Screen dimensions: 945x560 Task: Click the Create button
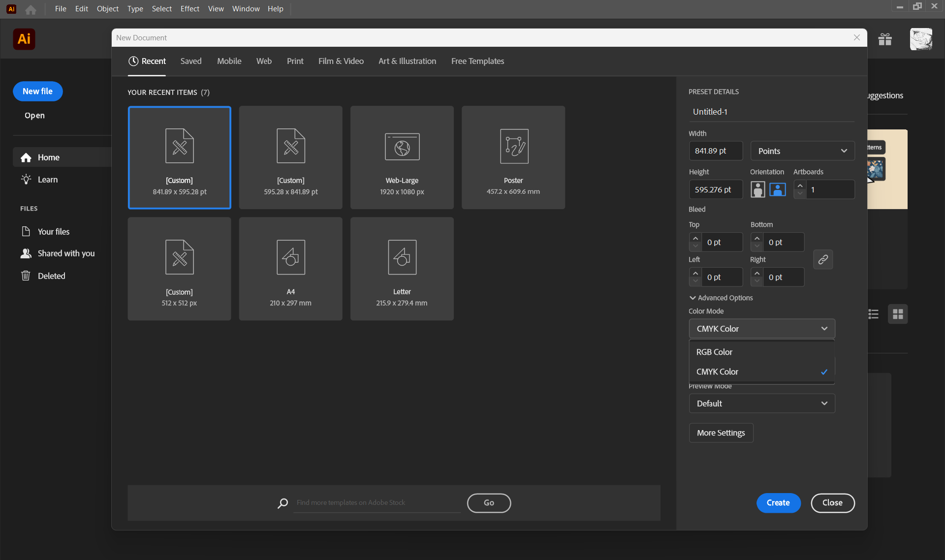pyautogui.click(x=778, y=503)
